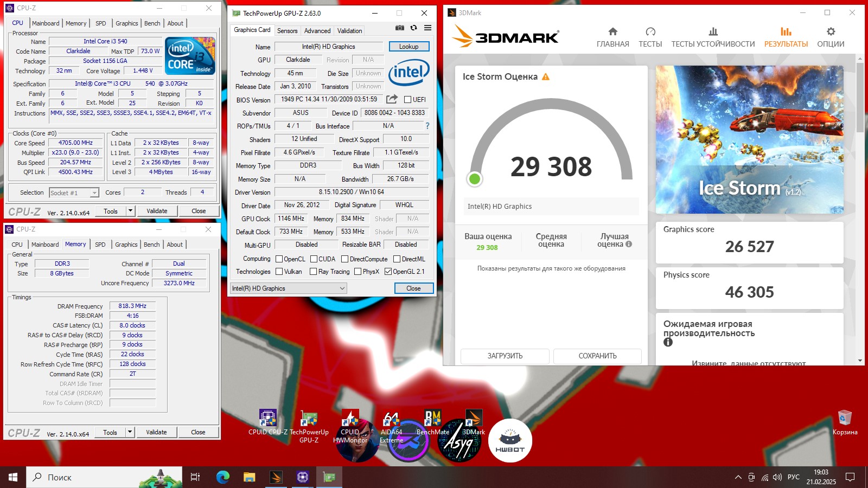Switch to CPU-Z taskbar icon

[302, 477]
